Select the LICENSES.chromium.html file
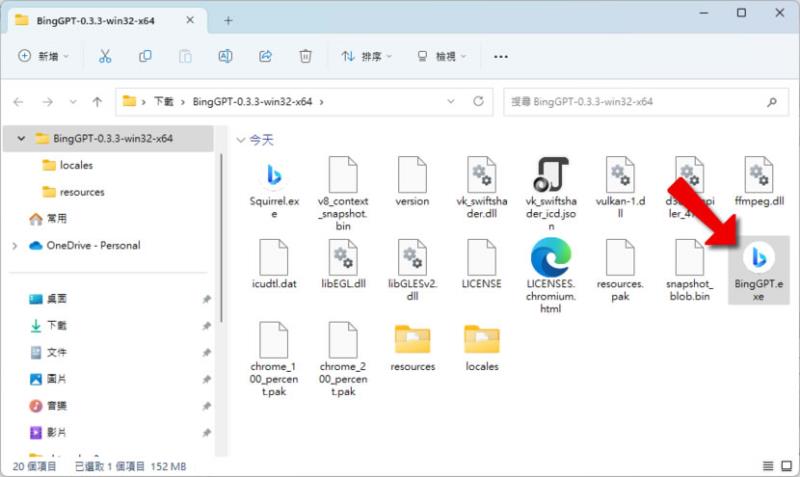This screenshot has width=800, height=477. tap(551, 275)
